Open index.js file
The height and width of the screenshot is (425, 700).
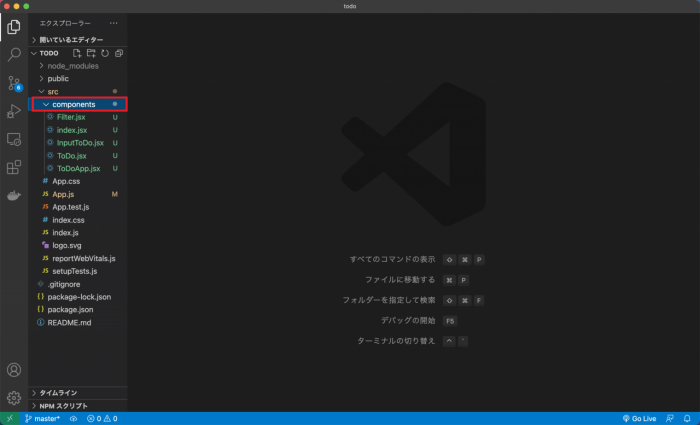[78, 233]
